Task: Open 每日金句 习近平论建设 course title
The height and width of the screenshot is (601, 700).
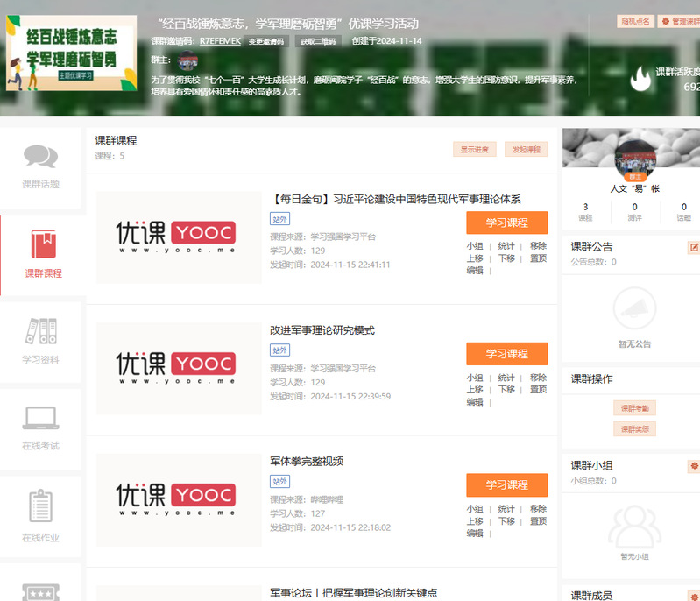Action: 395,199
